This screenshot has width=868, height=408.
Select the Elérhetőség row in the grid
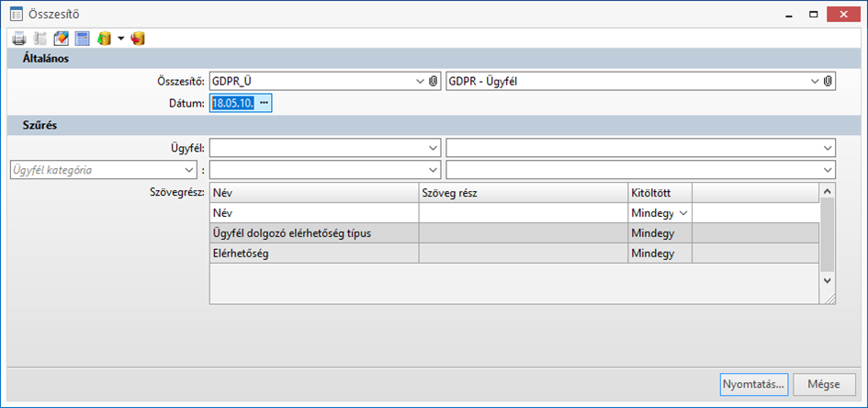[313, 254]
